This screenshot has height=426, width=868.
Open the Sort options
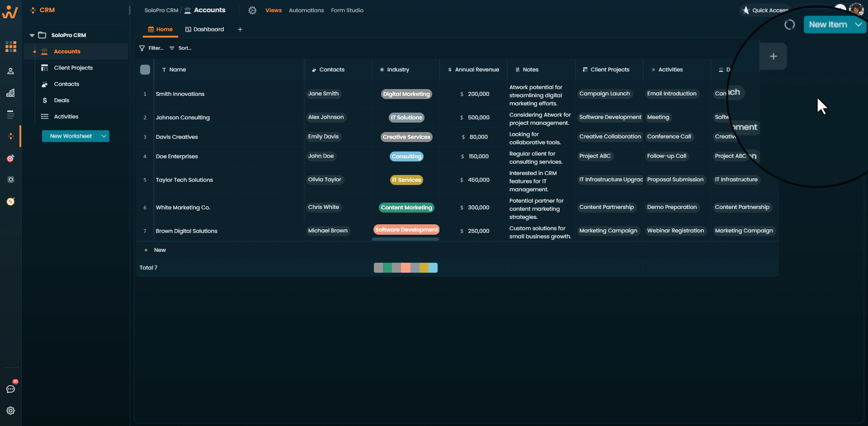180,48
